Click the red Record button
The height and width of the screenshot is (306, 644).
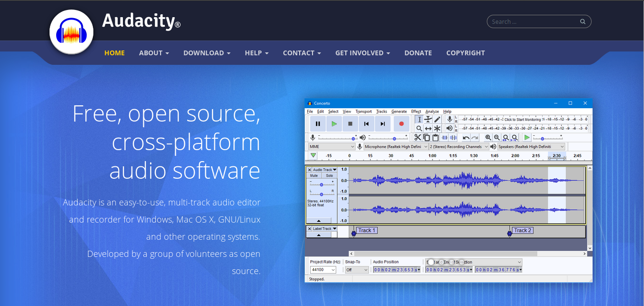401,124
